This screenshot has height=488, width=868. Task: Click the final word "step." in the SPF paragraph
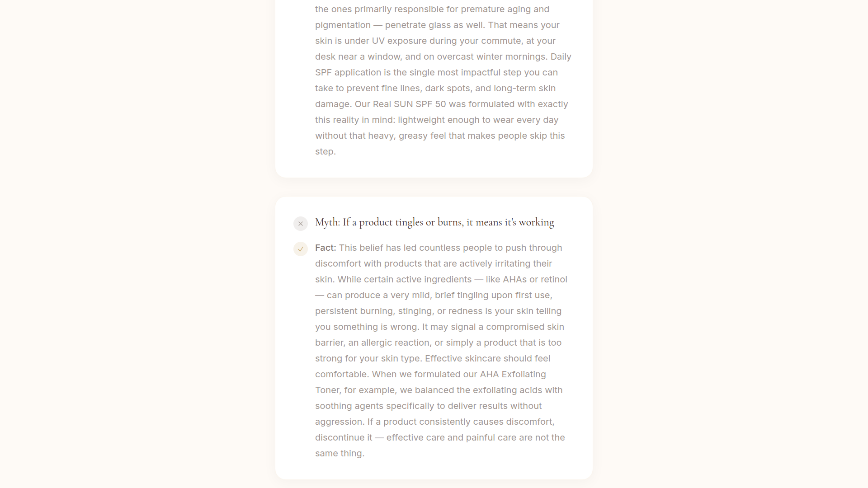pos(325,151)
